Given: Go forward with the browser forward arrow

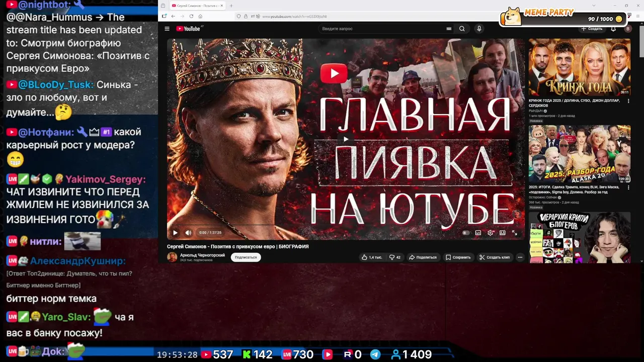Looking at the screenshot, I should coord(182,16).
